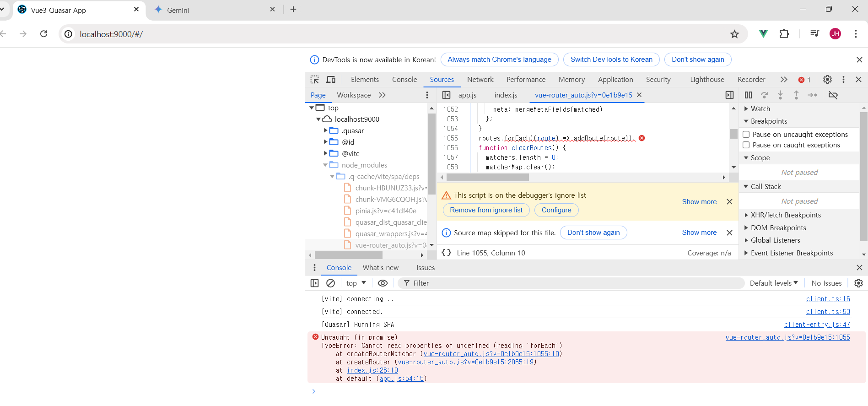Select the app.js file tab

point(467,95)
